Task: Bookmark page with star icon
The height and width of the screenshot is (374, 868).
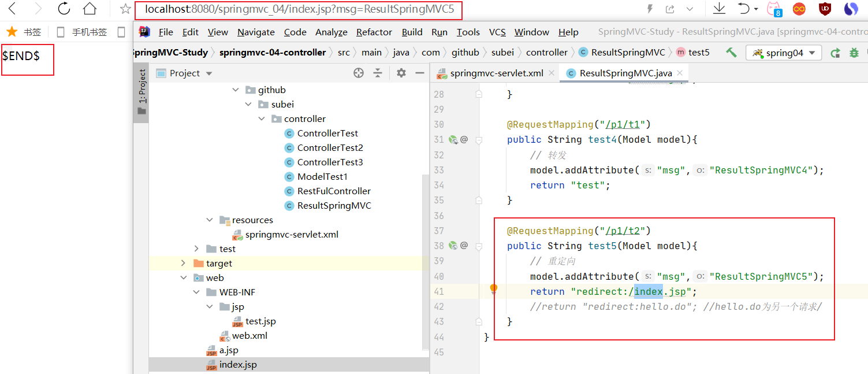Action: 125,9
